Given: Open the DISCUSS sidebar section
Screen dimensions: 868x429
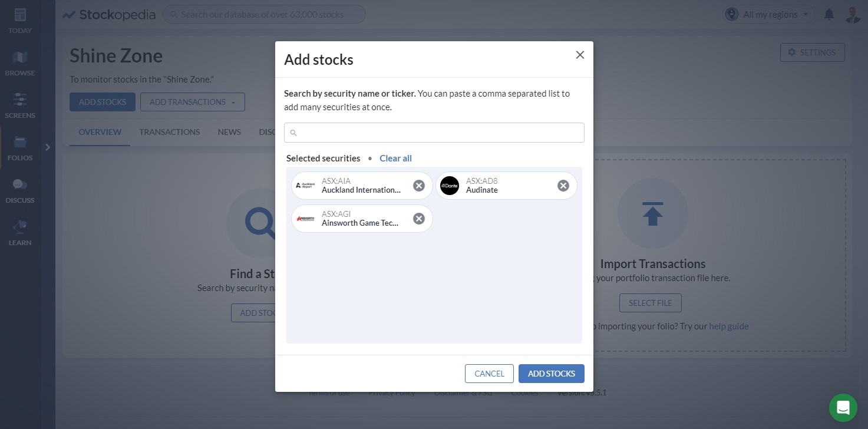Looking at the screenshot, I should pos(20,190).
